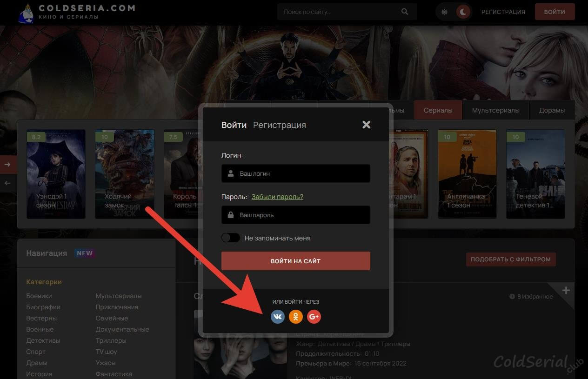Sign in with Odnoklassniki icon

pyautogui.click(x=296, y=317)
